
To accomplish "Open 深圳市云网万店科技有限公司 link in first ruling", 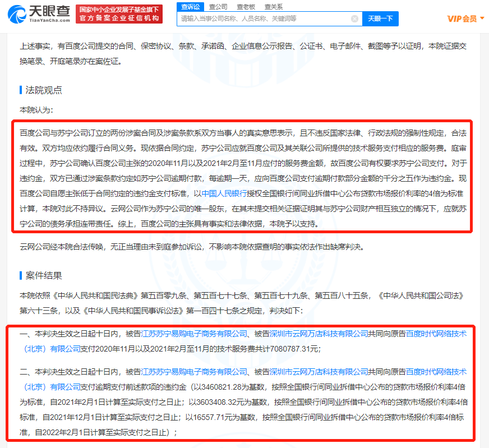I will [x=320, y=334].
